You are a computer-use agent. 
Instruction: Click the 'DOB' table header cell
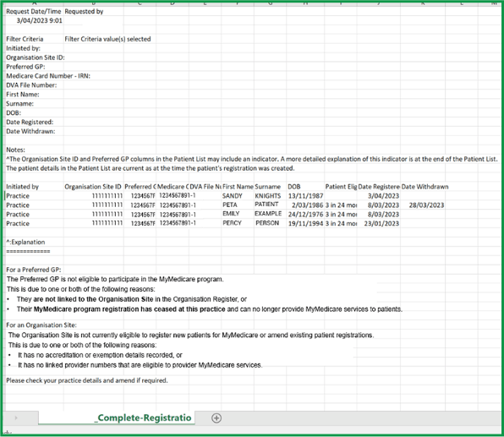(x=294, y=187)
